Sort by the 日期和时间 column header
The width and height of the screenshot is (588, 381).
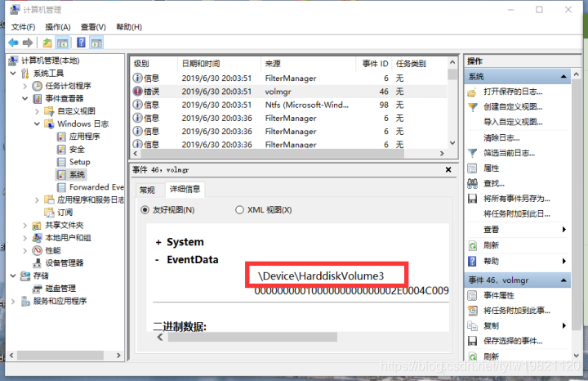click(219, 64)
